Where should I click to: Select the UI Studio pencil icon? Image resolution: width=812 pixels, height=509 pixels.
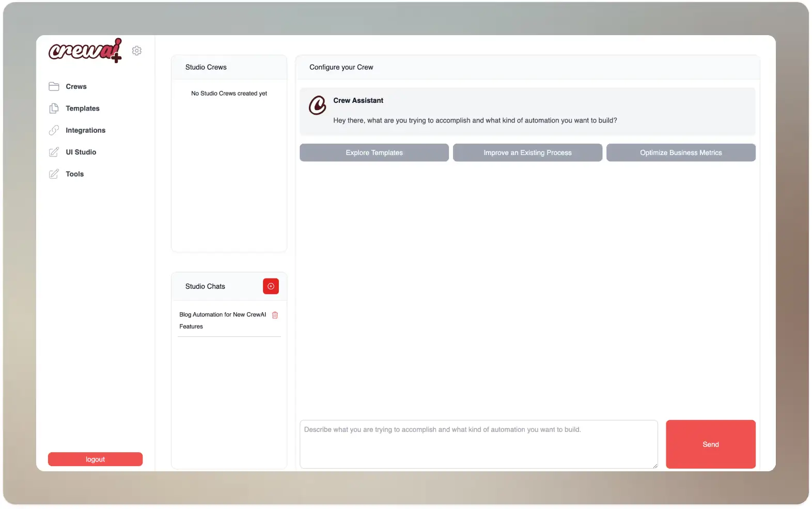click(54, 152)
